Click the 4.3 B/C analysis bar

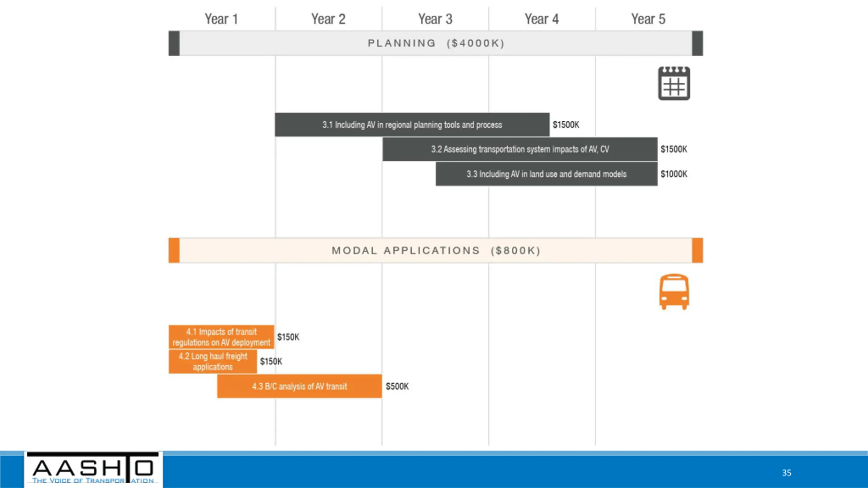click(299, 386)
